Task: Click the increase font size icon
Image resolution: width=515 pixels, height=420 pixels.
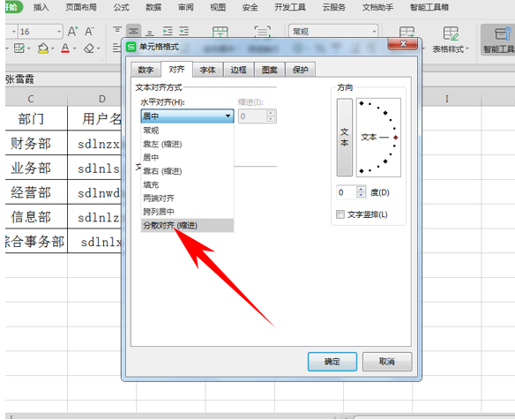Action: click(x=72, y=32)
